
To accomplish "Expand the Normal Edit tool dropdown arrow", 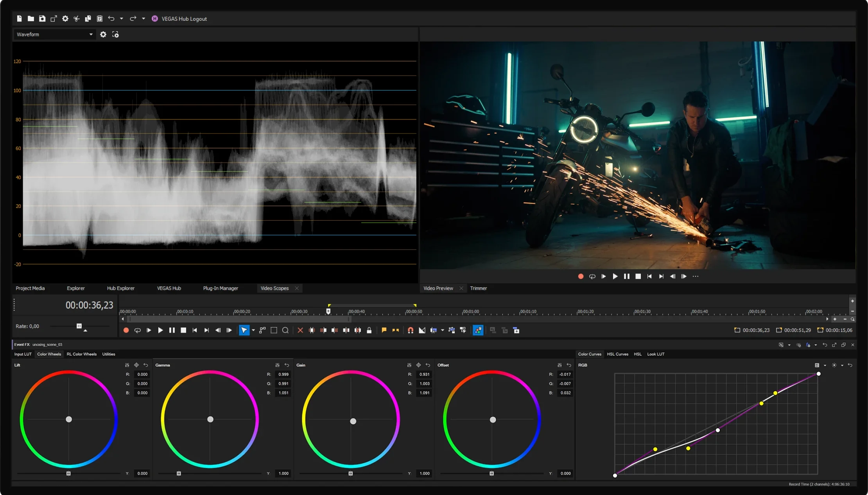I will 253,330.
